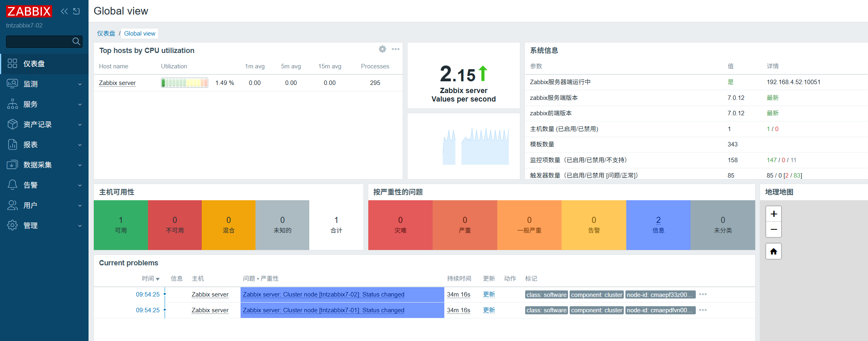Click the 一般严重 average severity tile
The height and width of the screenshot is (341, 868).
click(529, 225)
